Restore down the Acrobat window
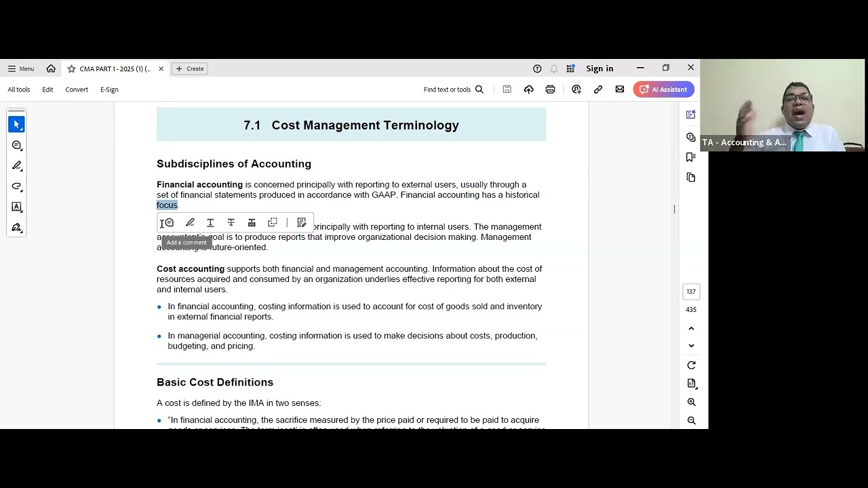868x488 pixels. coord(665,68)
